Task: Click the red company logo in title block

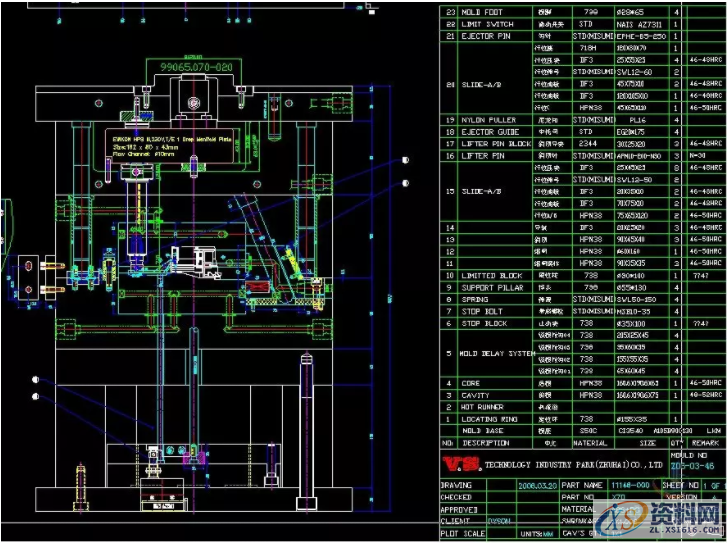Action: click(464, 462)
